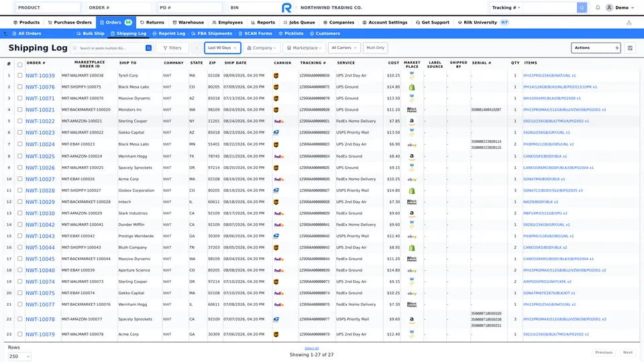
Task: Click the FedEx carrier icon for order NWT-10022
Action: click(279, 121)
